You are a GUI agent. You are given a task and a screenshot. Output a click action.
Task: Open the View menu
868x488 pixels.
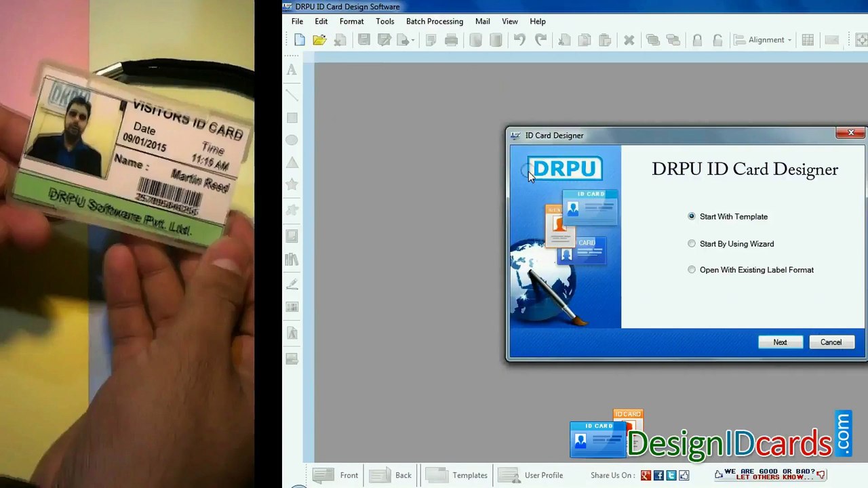(x=510, y=22)
